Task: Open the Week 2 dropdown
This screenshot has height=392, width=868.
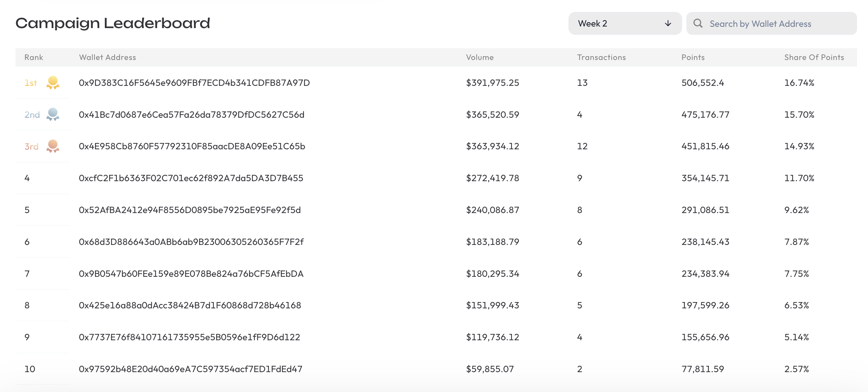Action: 624,23
